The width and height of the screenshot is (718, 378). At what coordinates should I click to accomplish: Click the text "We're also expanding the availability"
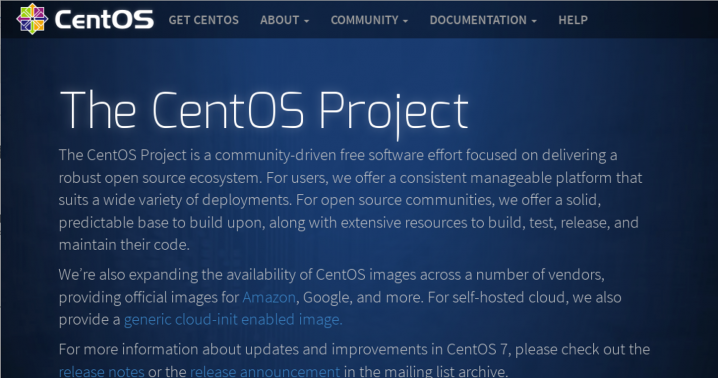pos(177,275)
